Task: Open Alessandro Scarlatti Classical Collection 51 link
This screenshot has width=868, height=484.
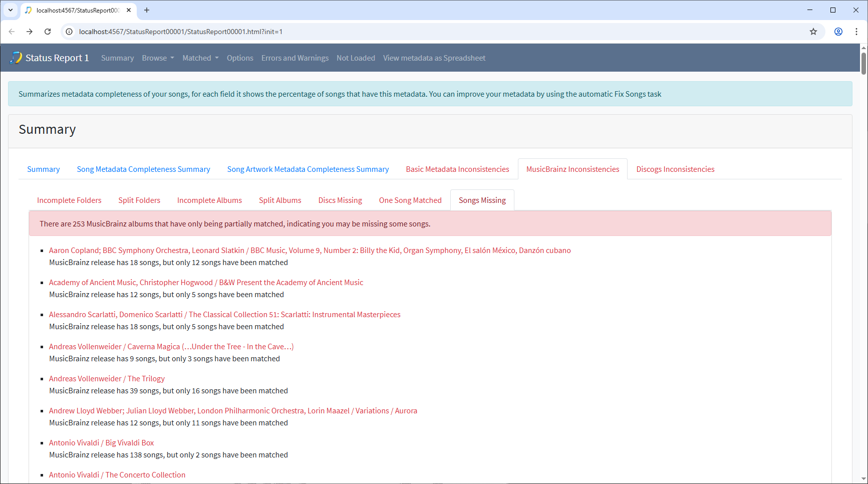Action: point(224,315)
